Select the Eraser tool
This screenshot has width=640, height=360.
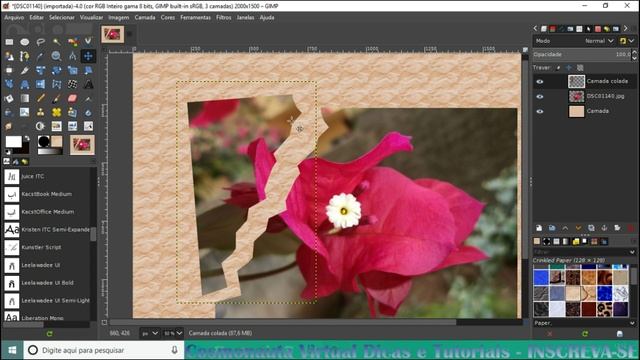point(72,98)
